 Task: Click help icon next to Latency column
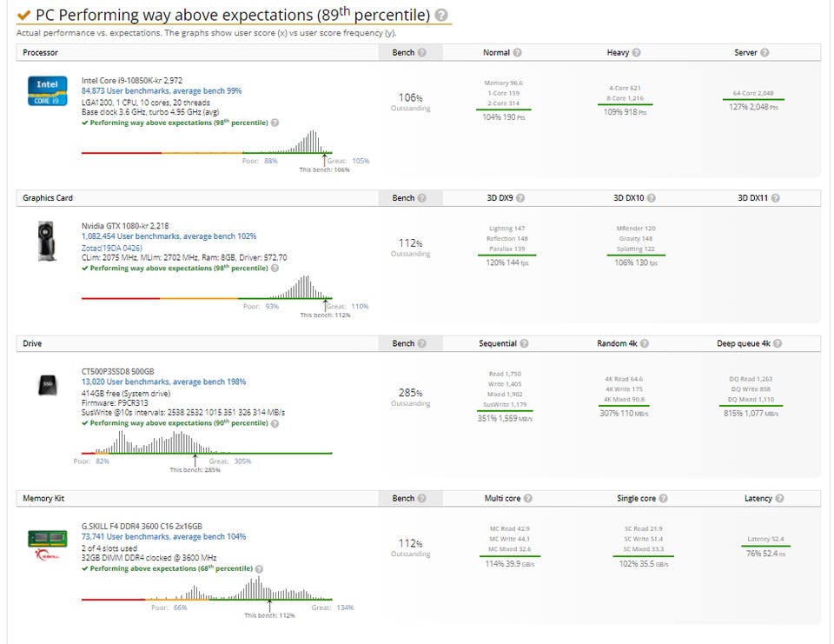(x=779, y=499)
